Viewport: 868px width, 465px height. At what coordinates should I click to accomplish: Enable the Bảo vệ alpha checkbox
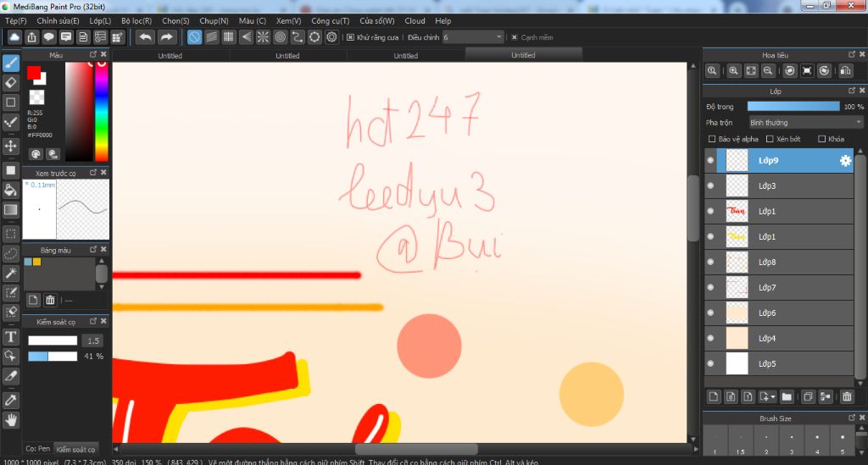(x=712, y=139)
